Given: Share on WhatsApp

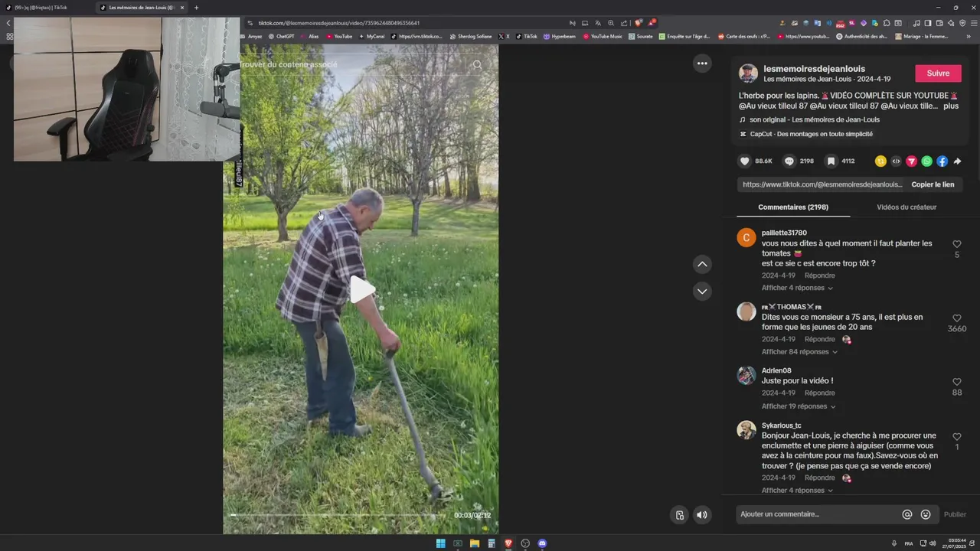Looking at the screenshot, I should tap(926, 161).
